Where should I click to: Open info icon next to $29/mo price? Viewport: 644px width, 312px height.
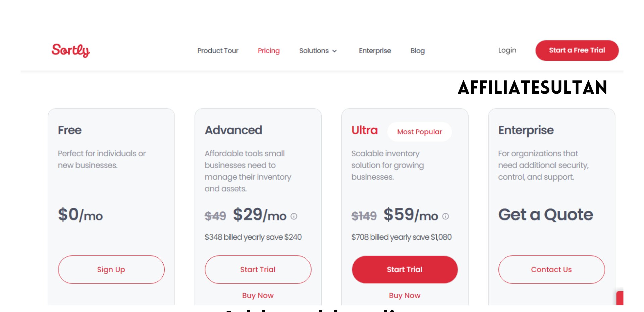click(x=294, y=216)
